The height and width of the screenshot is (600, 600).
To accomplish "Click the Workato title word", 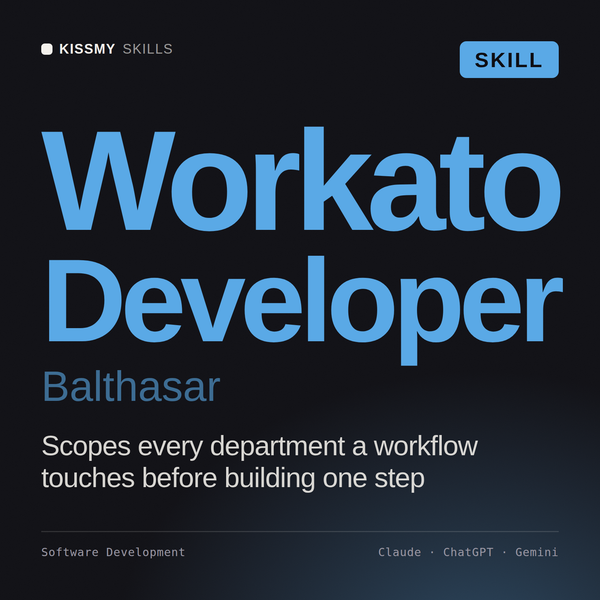I will pos(301,179).
